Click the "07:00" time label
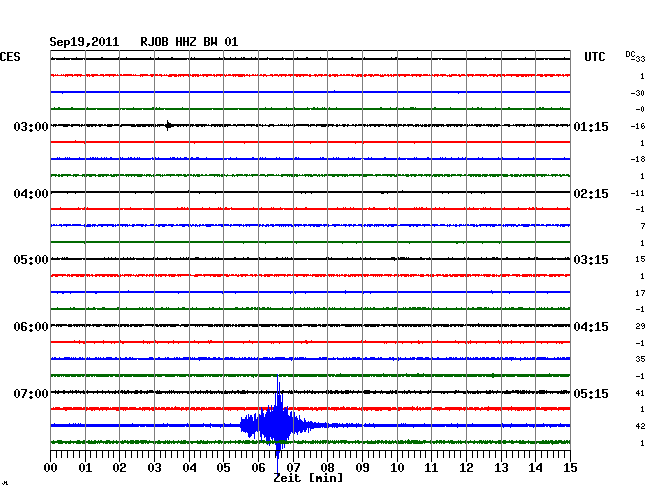Viewport: 650px width, 494px height. (x=31, y=393)
